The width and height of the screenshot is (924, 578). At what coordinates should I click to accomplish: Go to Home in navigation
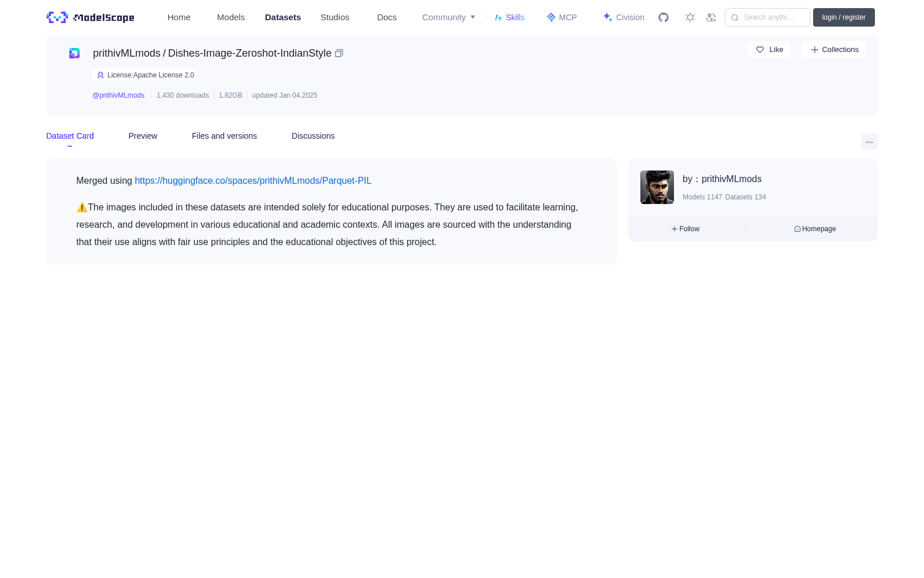coord(179,17)
